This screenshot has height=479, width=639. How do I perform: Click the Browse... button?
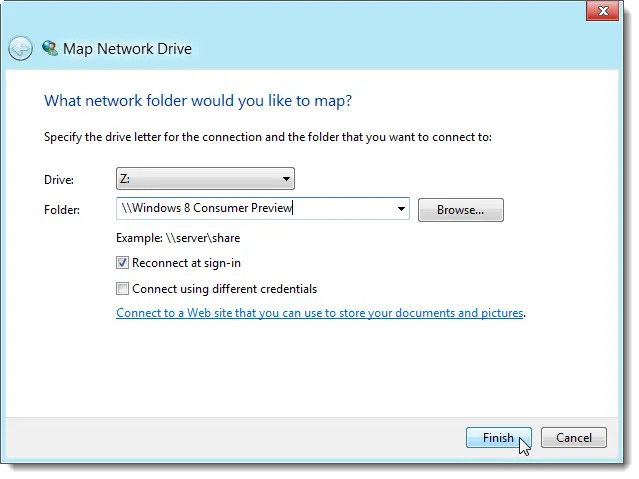pyautogui.click(x=461, y=210)
